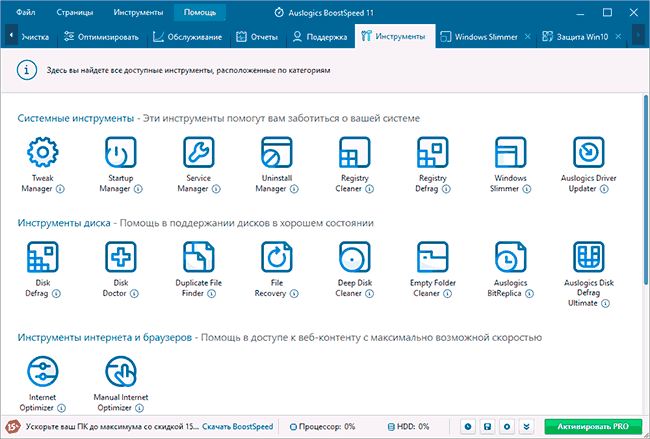Image resolution: width=650 pixels, height=439 pixels.
Task: Switch to the Обслуживание tab
Action: (x=187, y=37)
